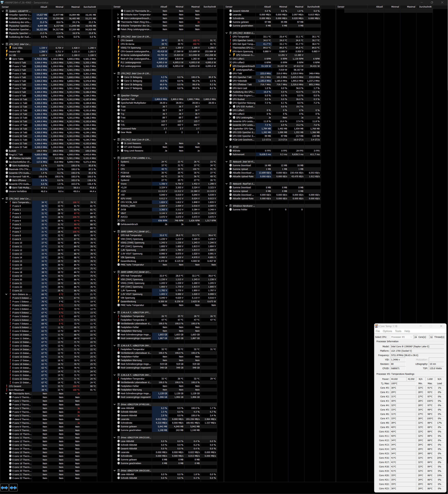Open the Options menu in Core Temp

coord(387,331)
